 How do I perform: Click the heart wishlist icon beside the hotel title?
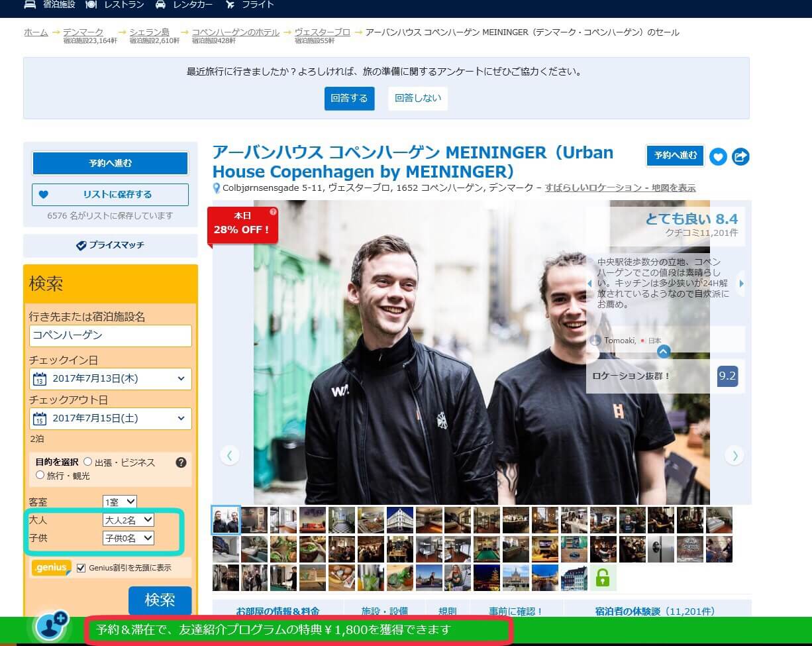coord(718,156)
